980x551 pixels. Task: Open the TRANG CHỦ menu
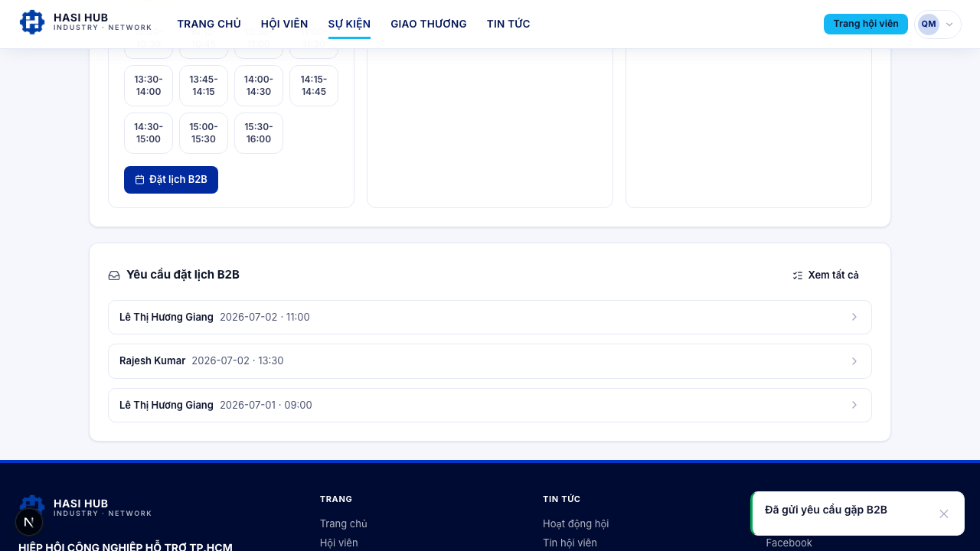tap(209, 24)
